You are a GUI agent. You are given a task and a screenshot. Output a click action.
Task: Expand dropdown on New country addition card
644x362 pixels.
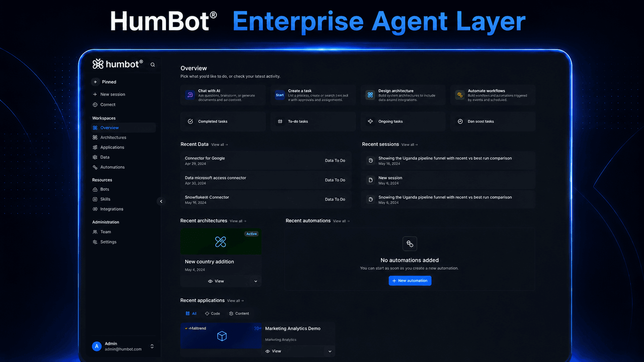tap(256, 281)
